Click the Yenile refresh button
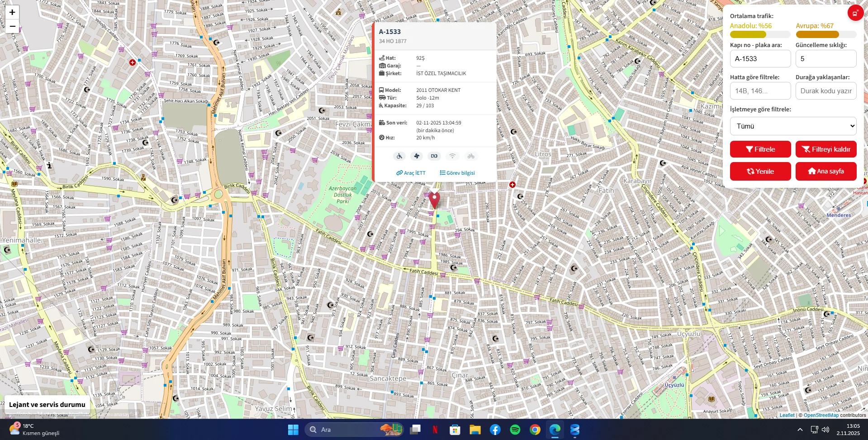The width and height of the screenshot is (868, 440). pyautogui.click(x=760, y=171)
